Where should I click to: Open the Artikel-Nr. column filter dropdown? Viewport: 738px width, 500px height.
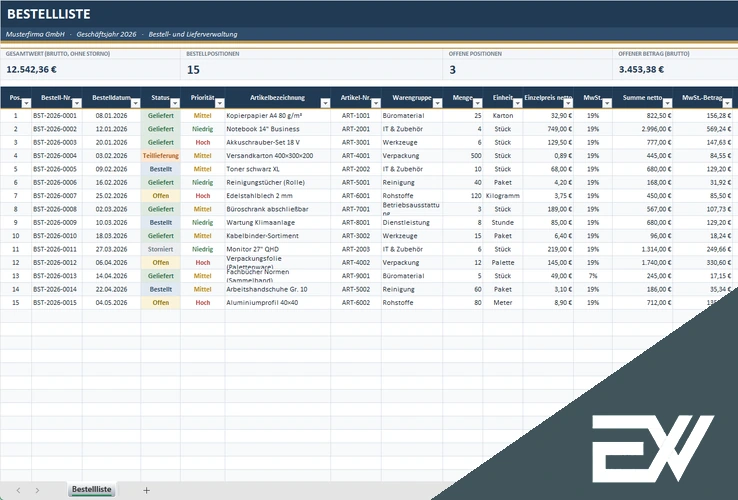pos(376,103)
